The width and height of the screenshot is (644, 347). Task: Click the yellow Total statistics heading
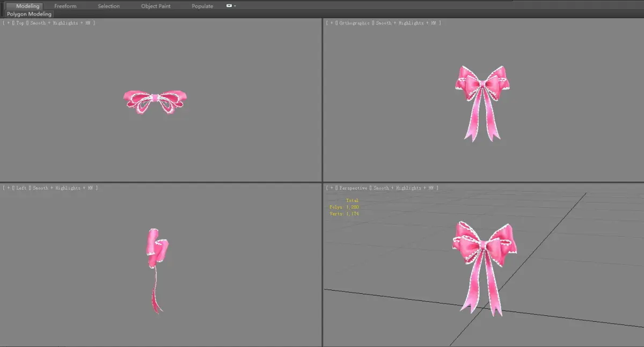[x=352, y=200]
